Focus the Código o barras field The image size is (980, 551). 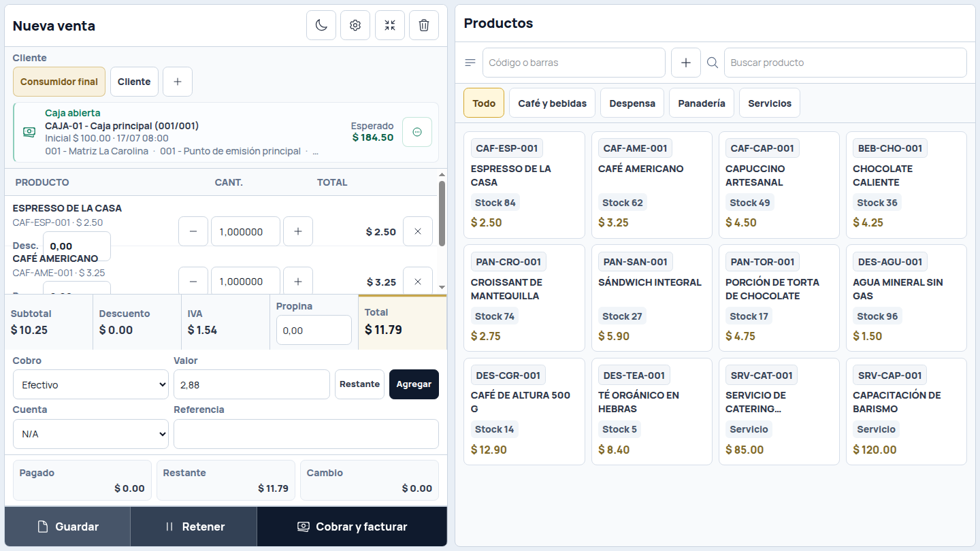574,63
